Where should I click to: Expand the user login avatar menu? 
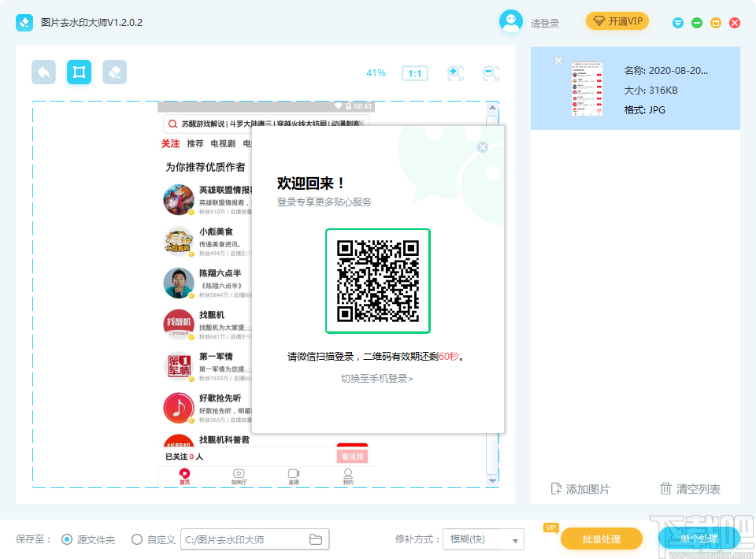pos(510,22)
